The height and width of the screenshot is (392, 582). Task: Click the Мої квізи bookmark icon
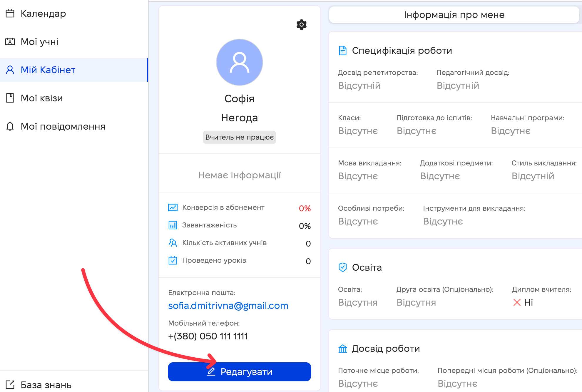10,98
